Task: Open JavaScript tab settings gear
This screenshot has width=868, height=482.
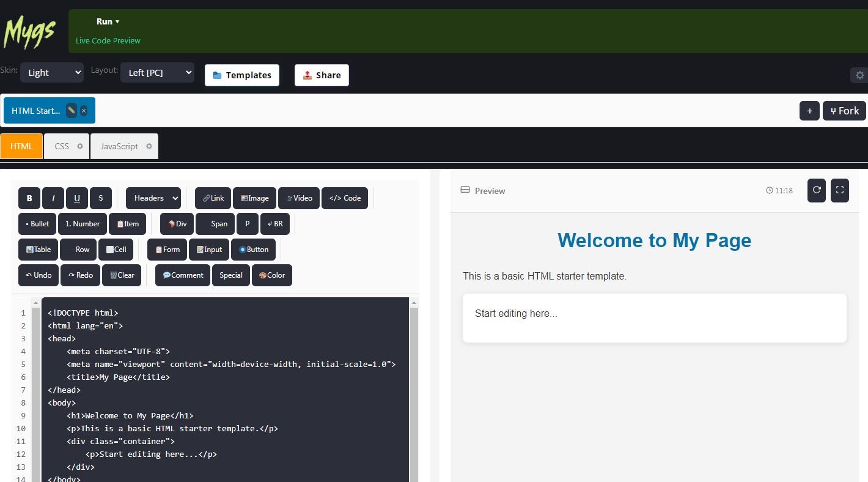Action: 149,146
